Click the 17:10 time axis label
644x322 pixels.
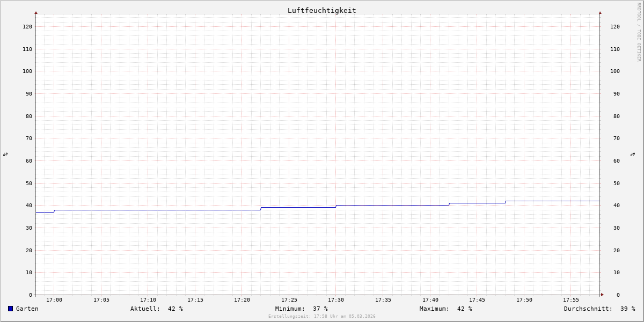click(x=148, y=300)
